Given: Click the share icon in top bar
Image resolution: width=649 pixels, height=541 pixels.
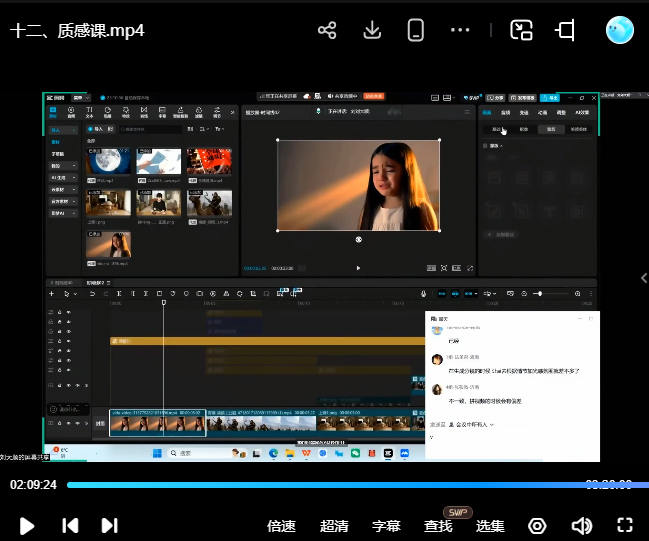Looking at the screenshot, I should pyautogui.click(x=327, y=30).
